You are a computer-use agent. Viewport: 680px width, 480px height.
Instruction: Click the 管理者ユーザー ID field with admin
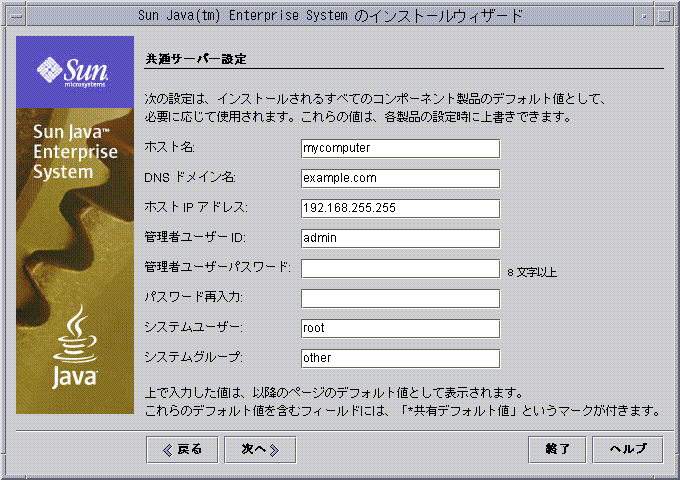pyautogui.click(x=400, y=238)
